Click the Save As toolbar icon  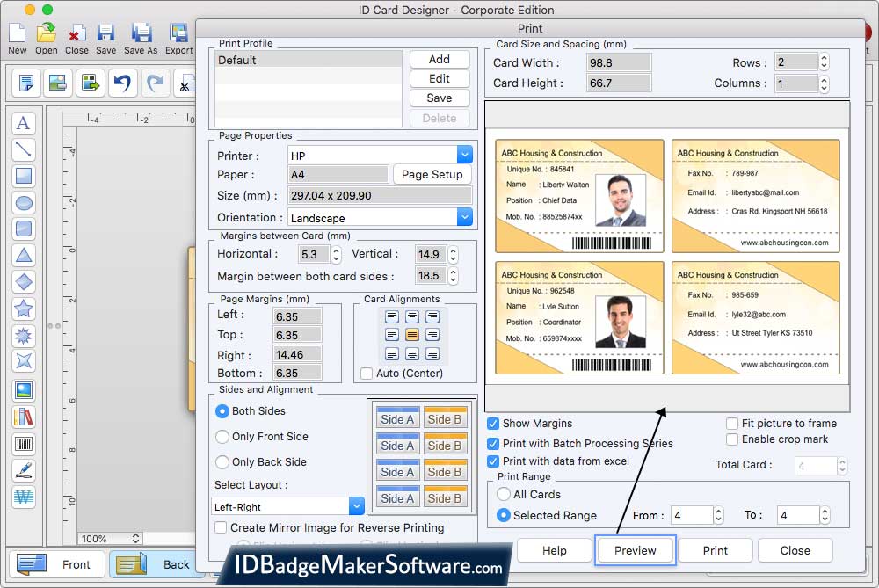point(141,39)
